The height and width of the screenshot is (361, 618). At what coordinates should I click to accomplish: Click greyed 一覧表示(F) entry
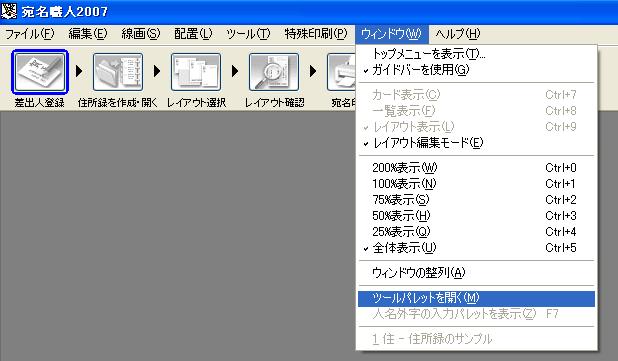point(476,111)
